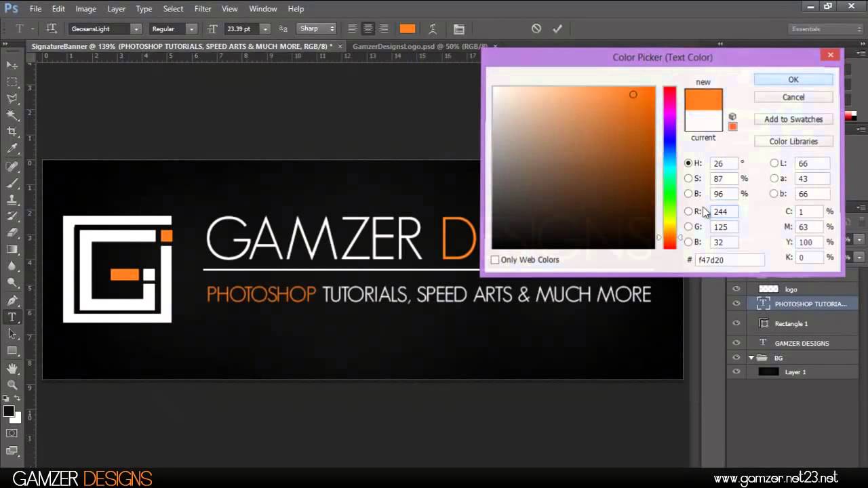
Task: Select the Rectangle shape tool
Action: pyautogui.click(x=12, y=350)
